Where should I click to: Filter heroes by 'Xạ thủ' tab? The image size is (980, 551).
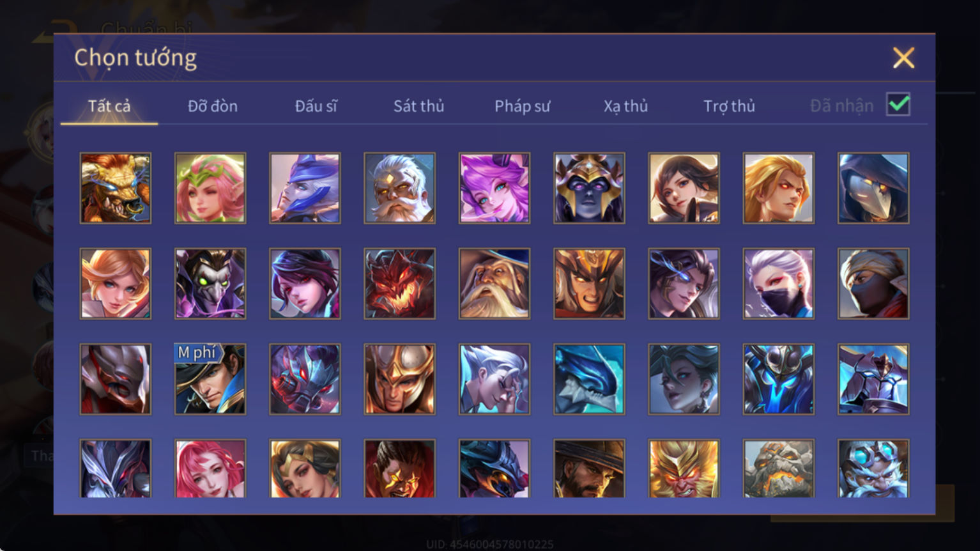625,106
